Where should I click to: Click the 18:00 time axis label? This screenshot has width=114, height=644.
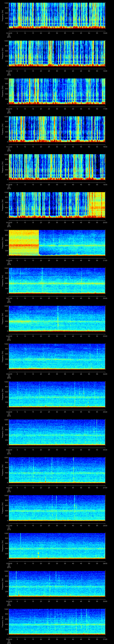pos(105,147)
